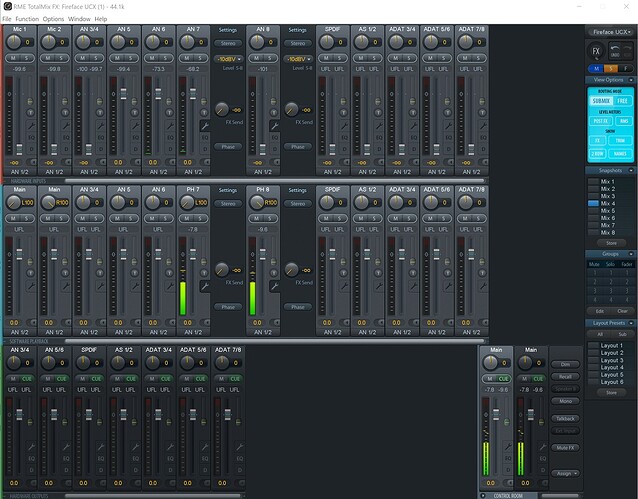Open settings wrench on Mic 2 channel
638x499 pixels.
(66, 126)
